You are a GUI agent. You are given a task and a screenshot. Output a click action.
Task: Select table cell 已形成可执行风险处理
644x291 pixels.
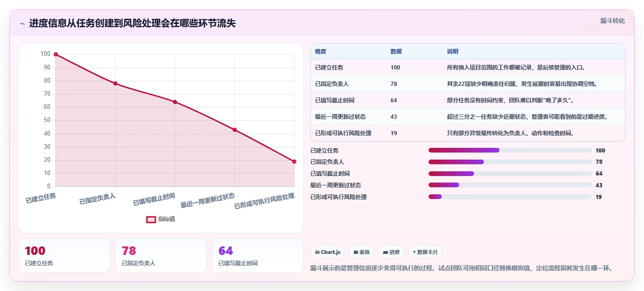(x=343, y=133)
